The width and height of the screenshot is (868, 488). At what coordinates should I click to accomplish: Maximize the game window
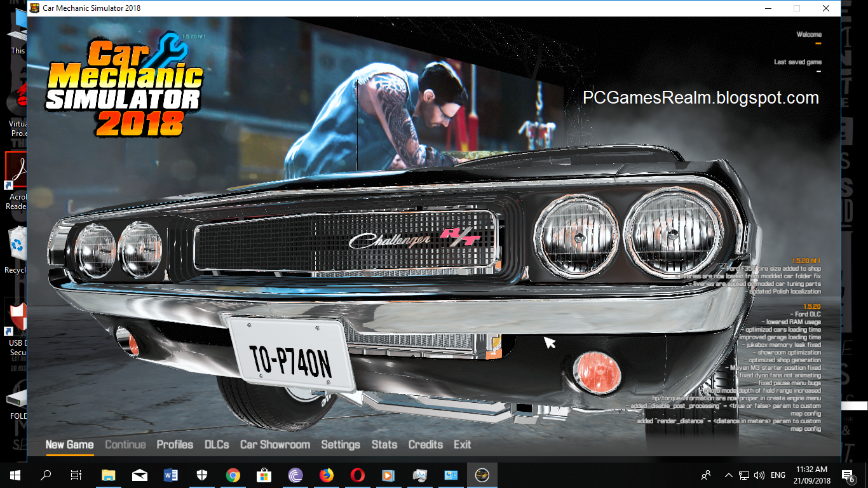tap(797, 8)
